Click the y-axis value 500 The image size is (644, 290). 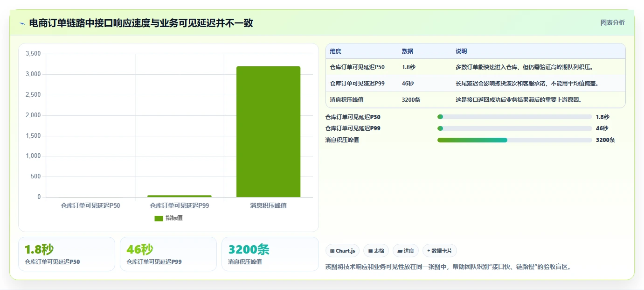click(x=36, y=177)
